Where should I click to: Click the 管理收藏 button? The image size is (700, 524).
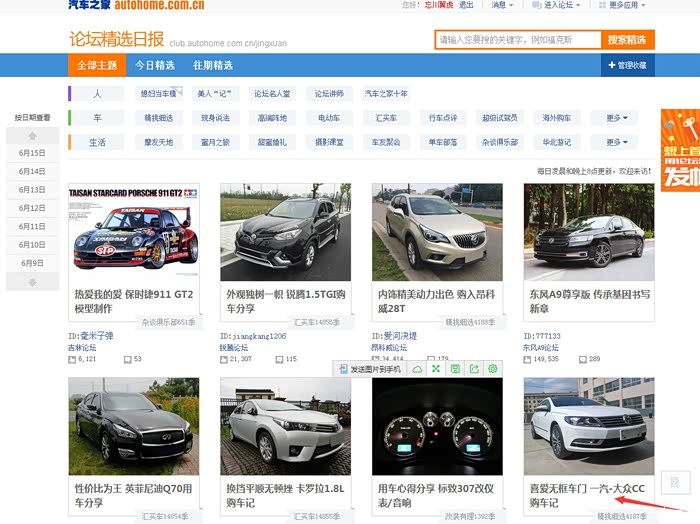coord(628,65)
